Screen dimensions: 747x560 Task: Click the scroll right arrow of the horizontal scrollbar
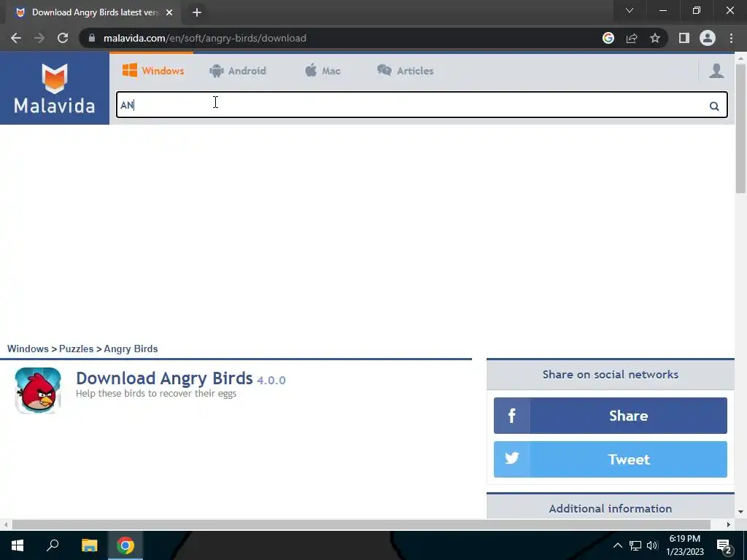[x=729, y=524]
